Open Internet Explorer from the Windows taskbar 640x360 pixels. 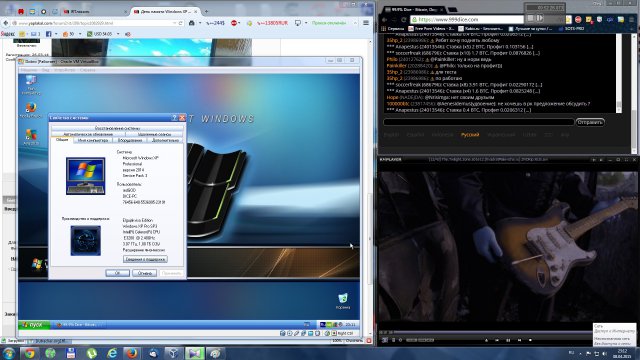pyautogui.click(x=112, y=353)
